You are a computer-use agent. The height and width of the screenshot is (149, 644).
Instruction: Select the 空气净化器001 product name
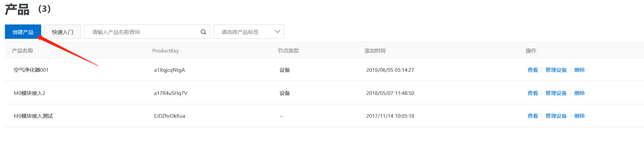point(31,70)
